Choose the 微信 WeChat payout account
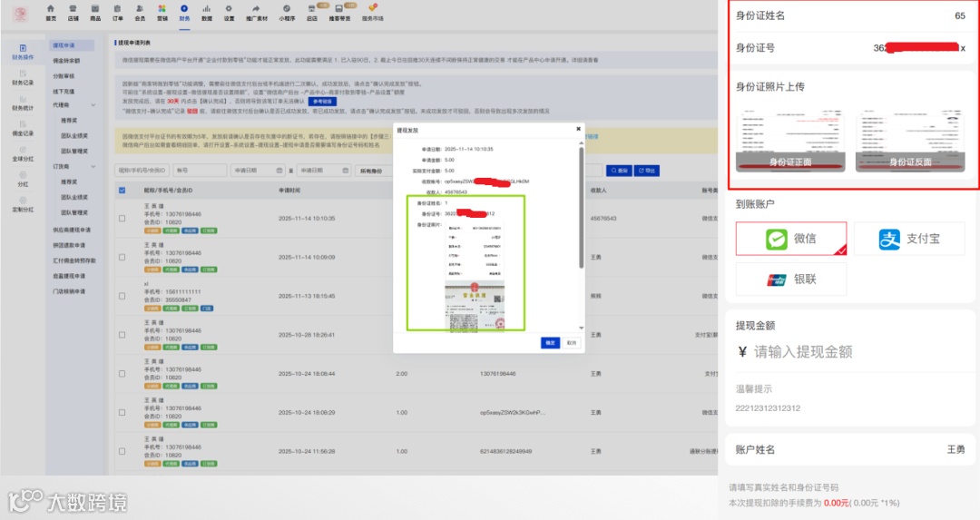The height and width of the screenshot is (520, 980). 791,238
